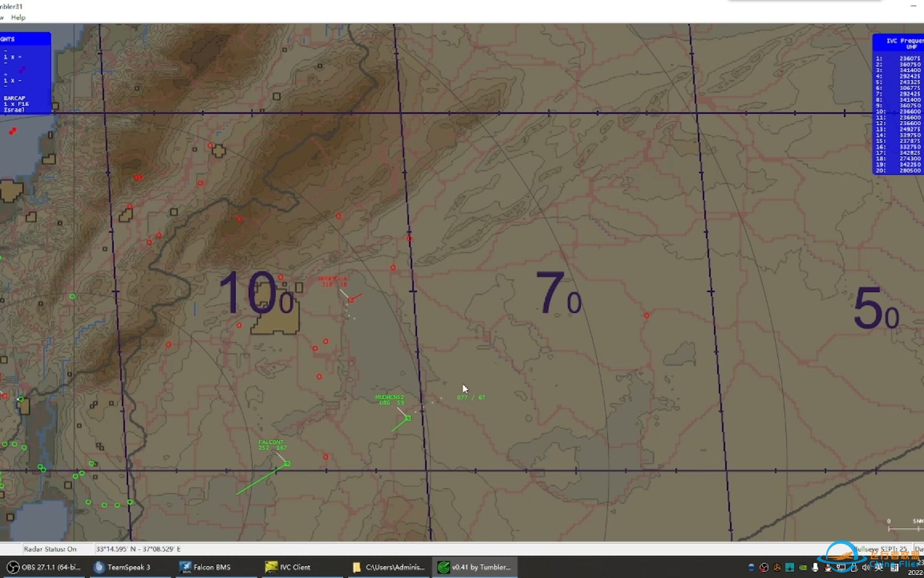This screenshot has width=924, height=578.
Task: Click the microphone system tray icon
Action: point(815,567)
